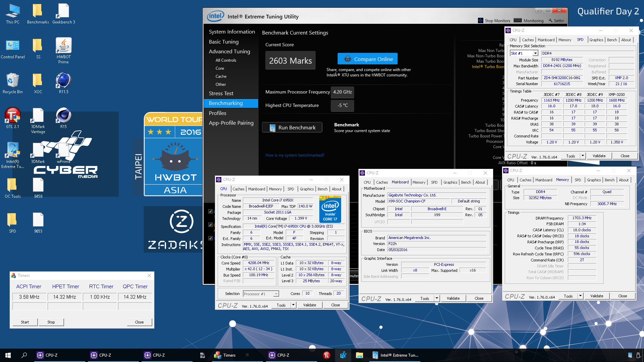This screenshot has width=644, height=362.
Task: Open 3DMark Vantage shortcut
Action: [x=38, y=121]
